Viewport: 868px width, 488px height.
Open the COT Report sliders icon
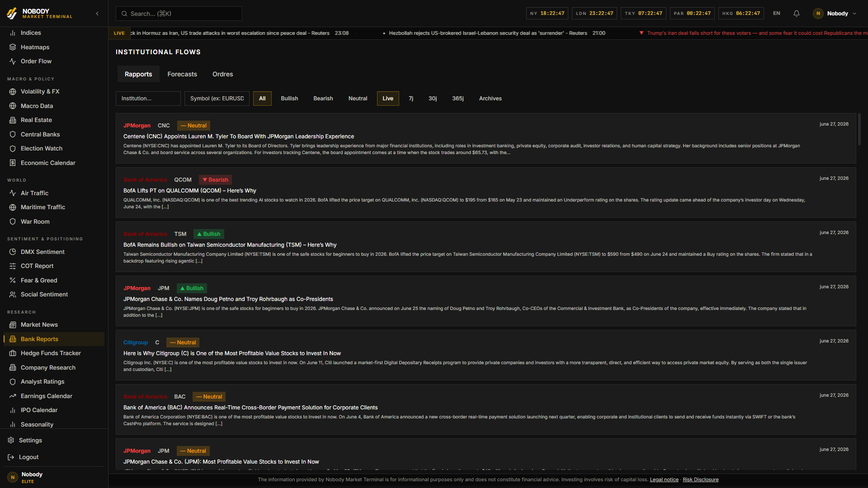(x=13, y=266)
